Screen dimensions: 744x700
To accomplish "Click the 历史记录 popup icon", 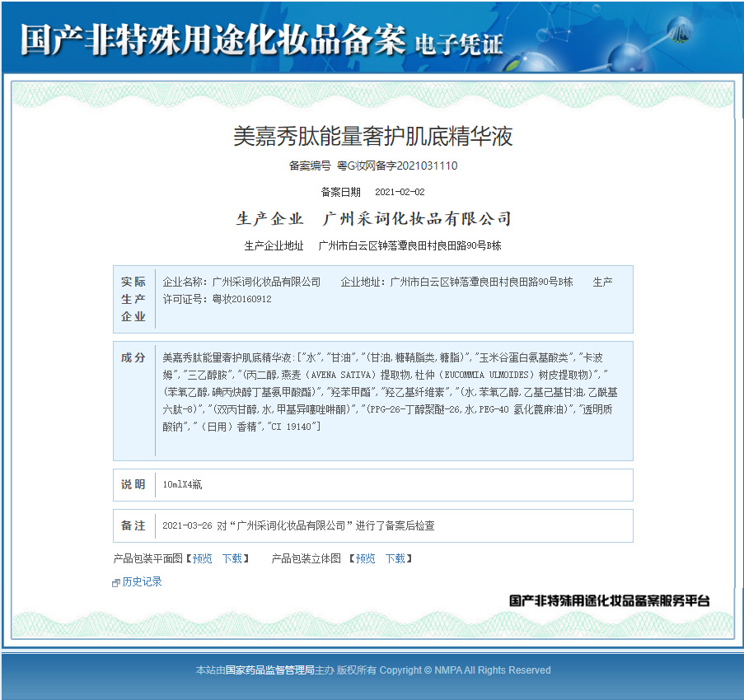I will click(116, 583).
